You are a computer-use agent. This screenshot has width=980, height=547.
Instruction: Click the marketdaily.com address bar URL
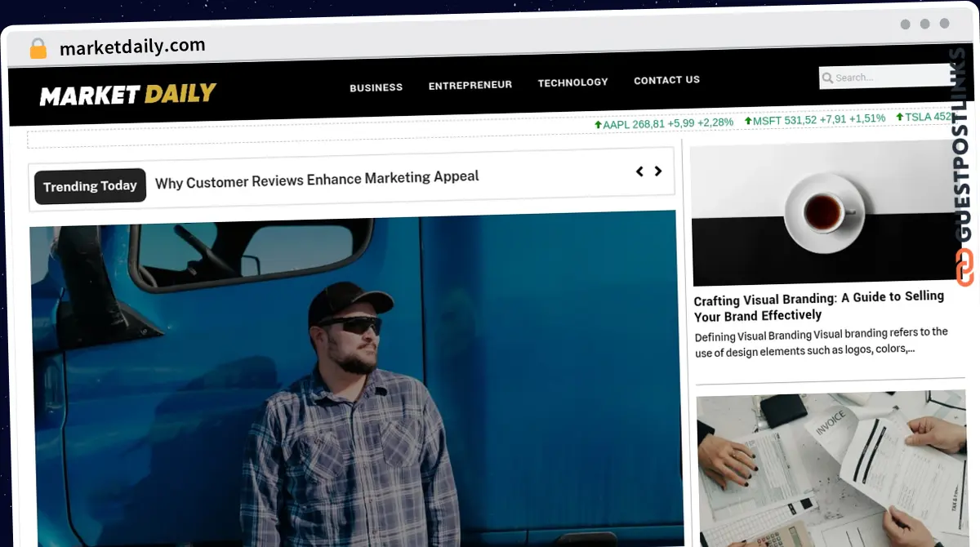click(x=132, y=47)
